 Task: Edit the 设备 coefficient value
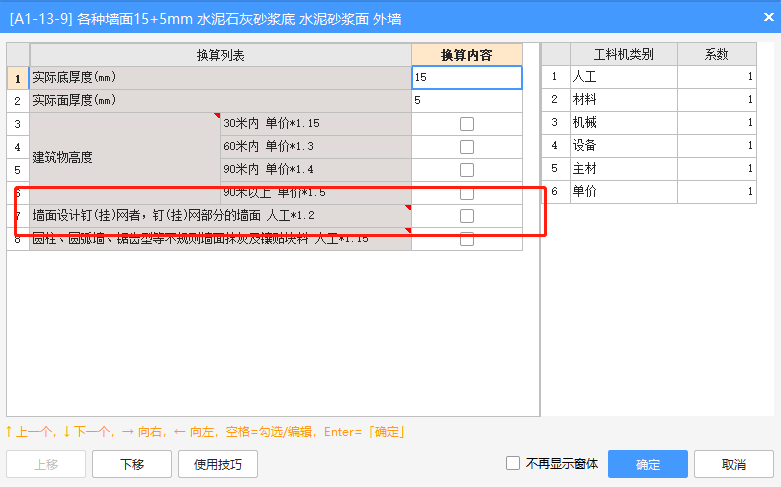pos(717,145)
